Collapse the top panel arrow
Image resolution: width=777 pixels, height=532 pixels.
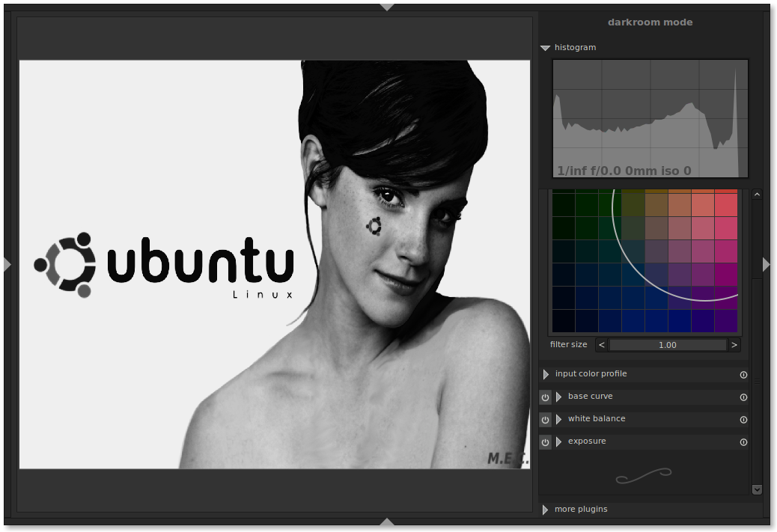tap(387, 7)
